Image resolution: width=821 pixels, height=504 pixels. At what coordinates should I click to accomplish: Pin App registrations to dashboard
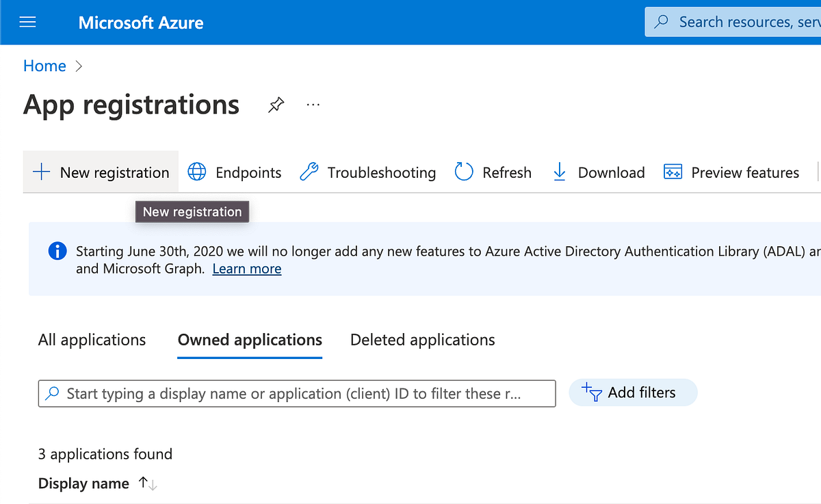pyautogui.click(x=276, y=105)
